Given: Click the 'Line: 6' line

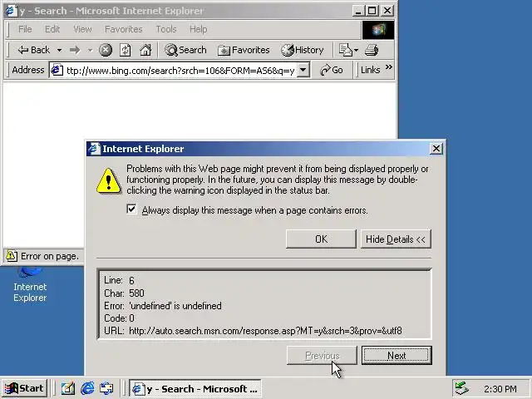Looking at the screenshot, I should point(119,280).
